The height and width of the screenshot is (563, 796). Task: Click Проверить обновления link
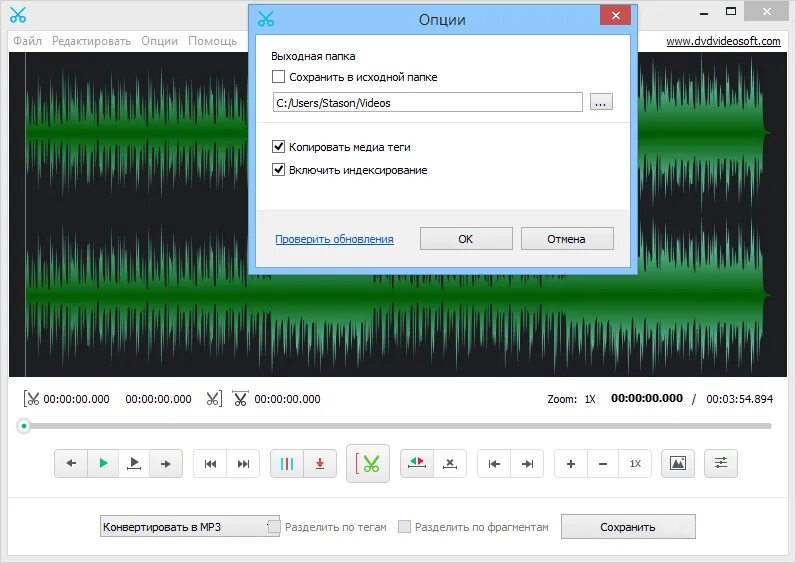point(334,239)
